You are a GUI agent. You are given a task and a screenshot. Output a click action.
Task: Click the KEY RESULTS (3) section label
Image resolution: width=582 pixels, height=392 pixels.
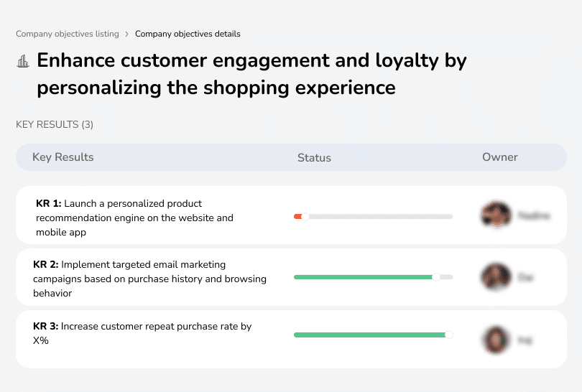coord(55,125)
